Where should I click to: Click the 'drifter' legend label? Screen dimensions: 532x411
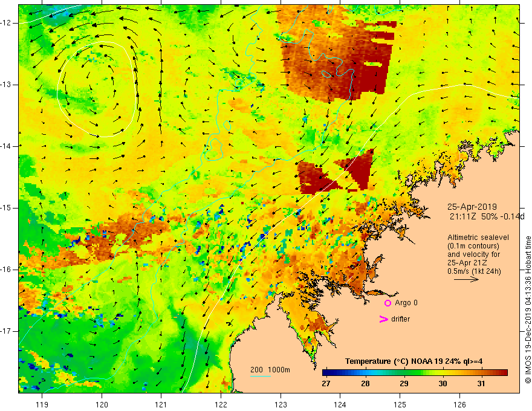point(400,319)
